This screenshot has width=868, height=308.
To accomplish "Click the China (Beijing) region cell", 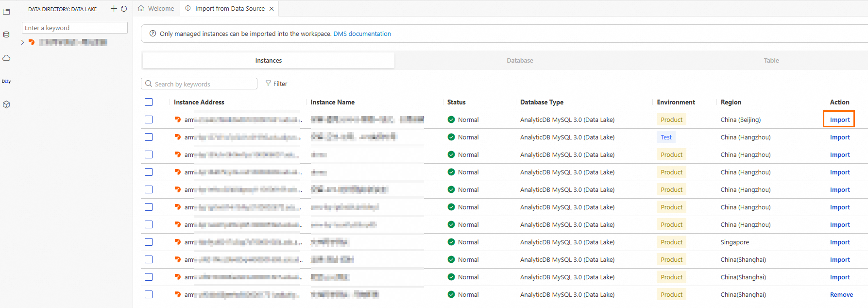I will click(x=741, y=120).
